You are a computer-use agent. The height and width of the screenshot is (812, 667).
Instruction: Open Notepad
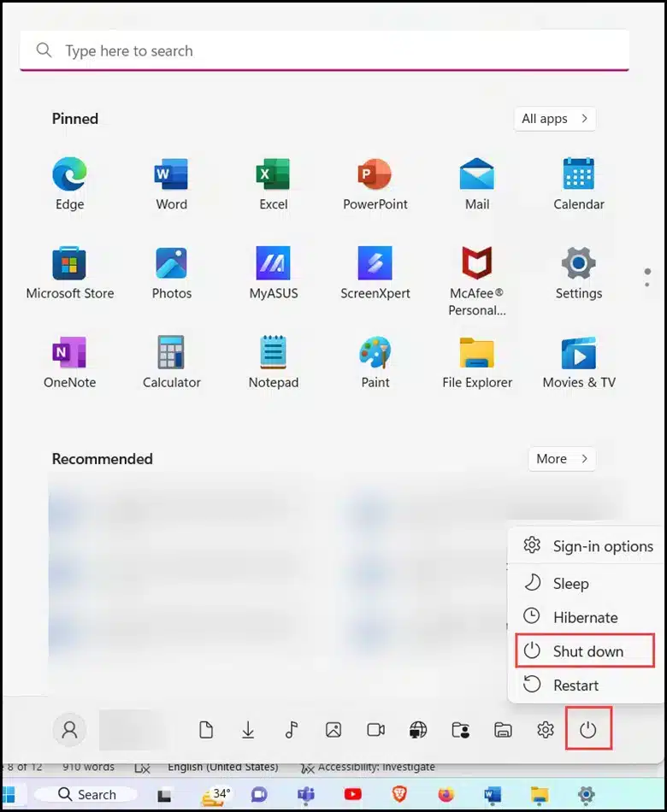click(x=273, y=362)
